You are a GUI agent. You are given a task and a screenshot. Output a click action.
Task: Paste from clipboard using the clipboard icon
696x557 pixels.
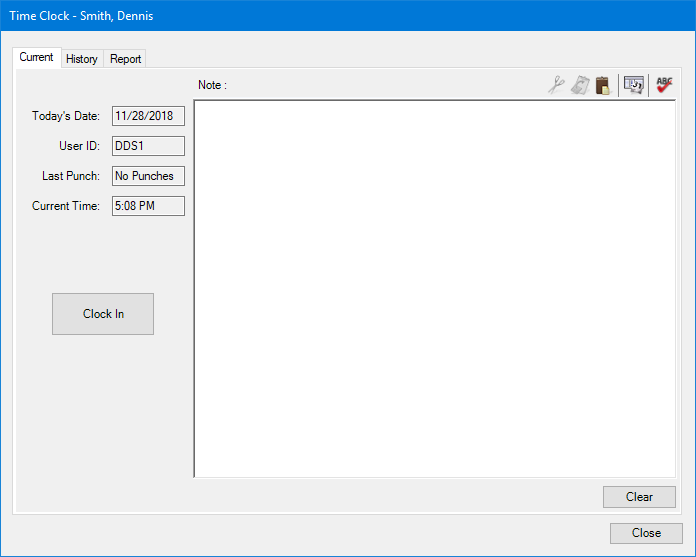click(x=603, y=86)
